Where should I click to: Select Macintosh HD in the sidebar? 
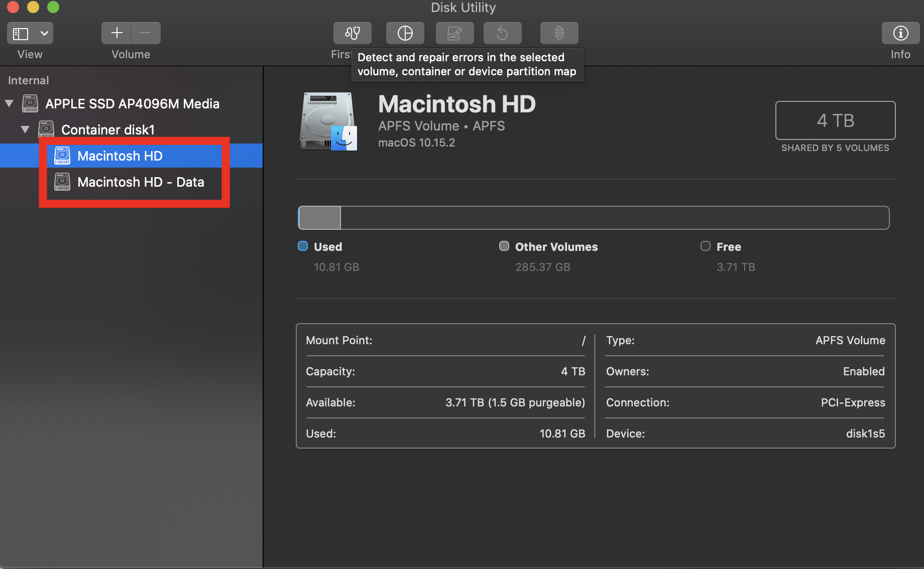120,156
